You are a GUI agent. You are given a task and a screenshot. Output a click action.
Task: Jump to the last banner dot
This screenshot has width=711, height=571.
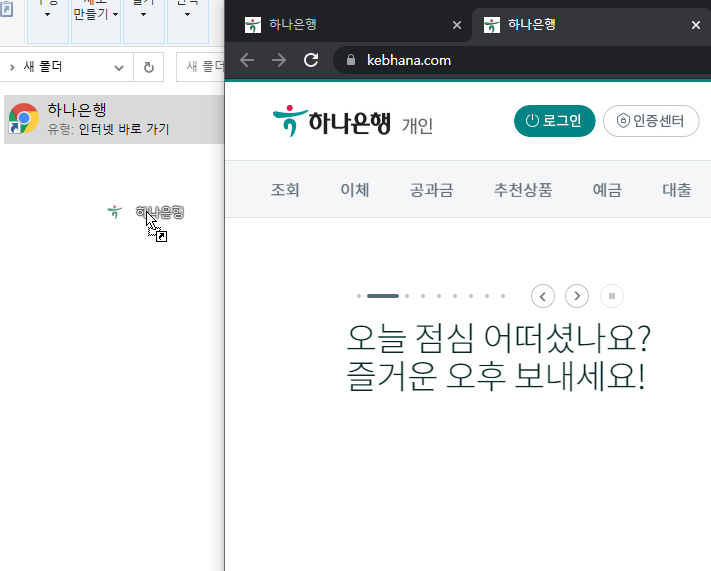click(x=503, y=296)
